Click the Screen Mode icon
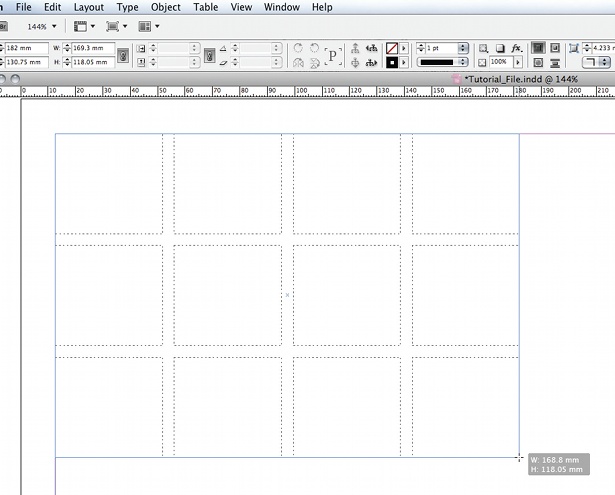 (113, 26)
